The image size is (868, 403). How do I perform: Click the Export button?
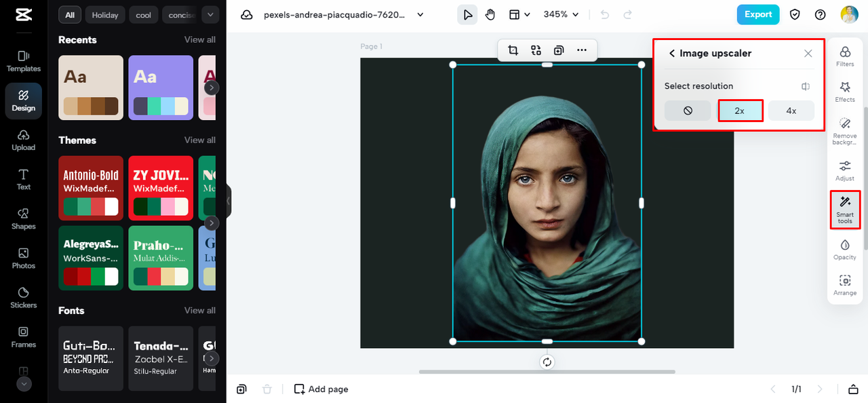[x=758, y=14]
